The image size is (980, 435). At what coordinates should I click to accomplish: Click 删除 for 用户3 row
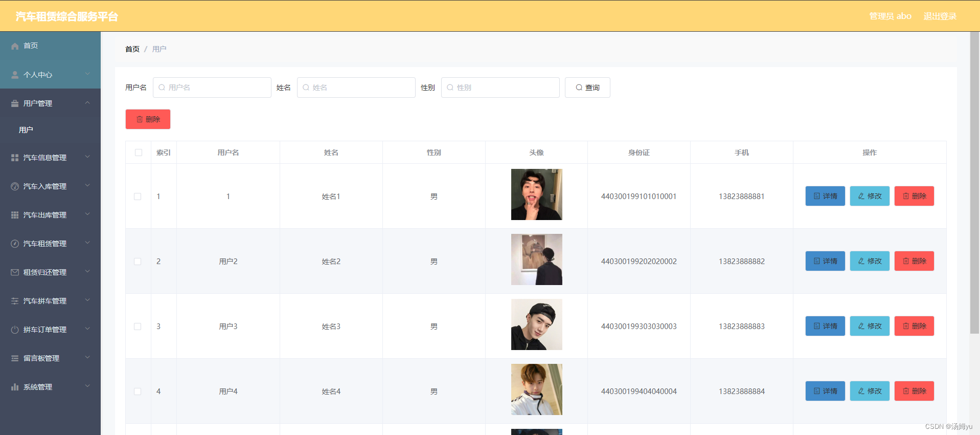pos(914,326)
